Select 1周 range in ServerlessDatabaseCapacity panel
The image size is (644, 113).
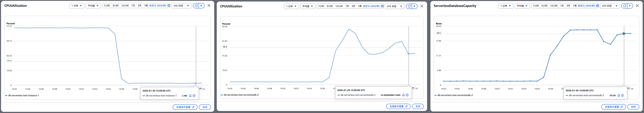(x=575, y=6)
